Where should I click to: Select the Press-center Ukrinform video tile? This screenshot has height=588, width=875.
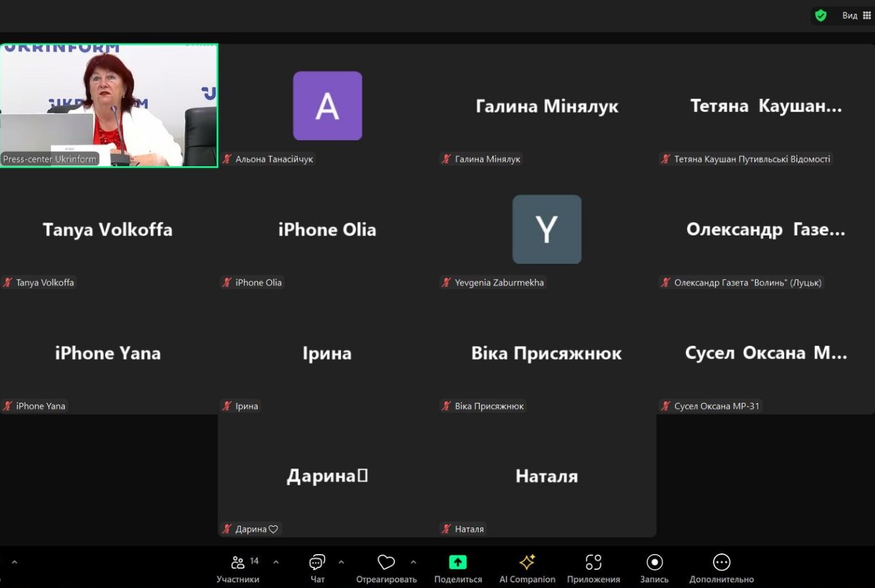click(x=109, y=104)
